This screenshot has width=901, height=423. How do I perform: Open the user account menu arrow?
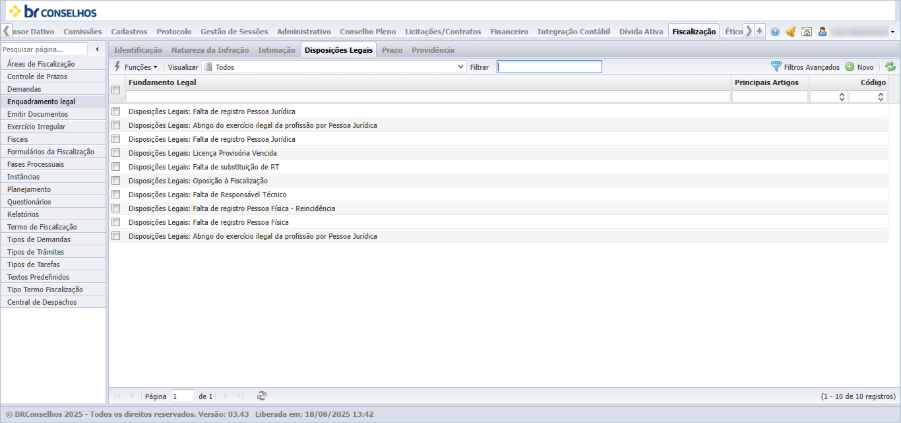[x=892, y=32]
